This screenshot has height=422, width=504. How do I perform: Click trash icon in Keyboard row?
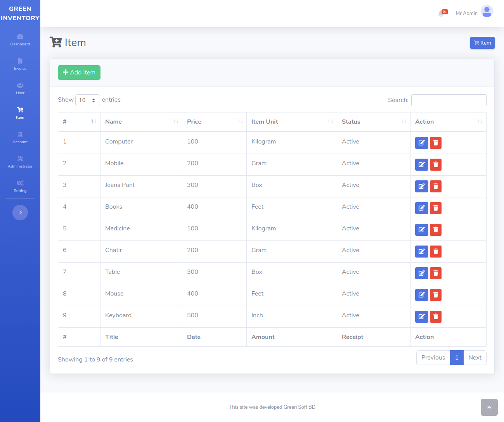(435, 316)
